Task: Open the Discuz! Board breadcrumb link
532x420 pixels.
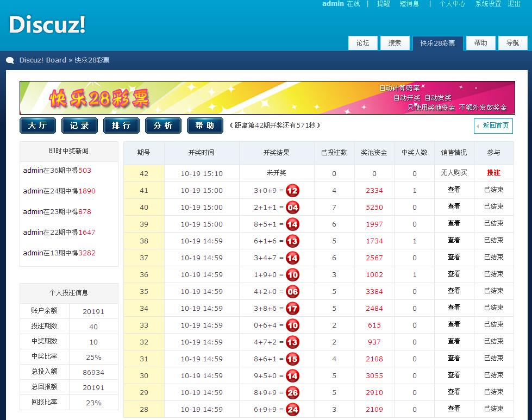Action: 43,60
